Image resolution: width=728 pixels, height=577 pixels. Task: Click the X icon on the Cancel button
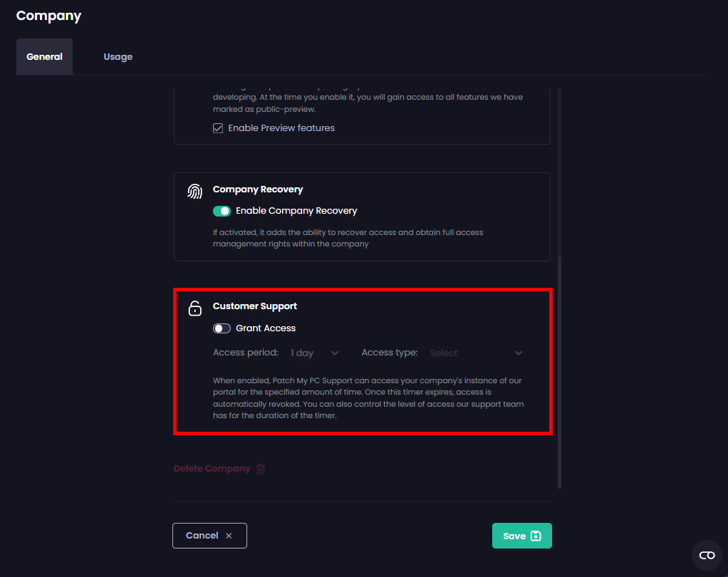tap(229, 536)
